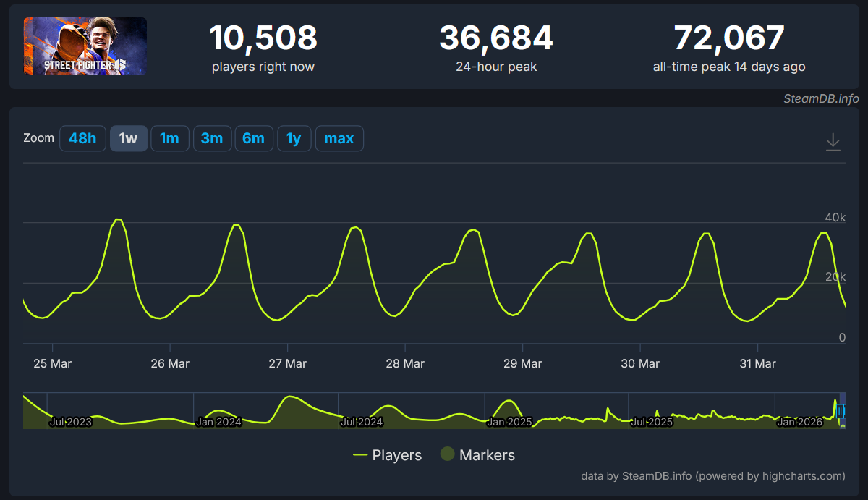This screenshot has height=500, width=868.
Task: Click the 31 Mar axis label
Action: coord(757,363)
